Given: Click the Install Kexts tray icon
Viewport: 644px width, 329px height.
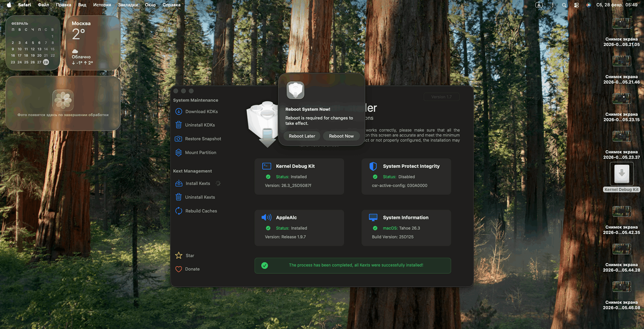Looking at the screenshot, I should (179, 183).
